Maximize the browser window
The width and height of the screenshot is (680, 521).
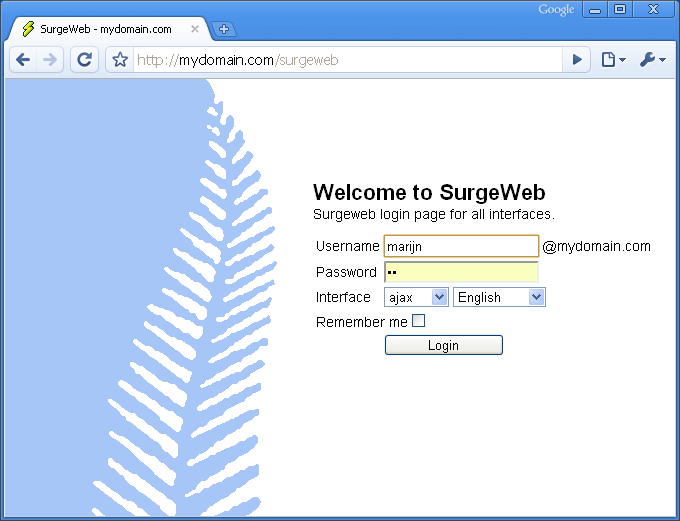click(620, 10)
